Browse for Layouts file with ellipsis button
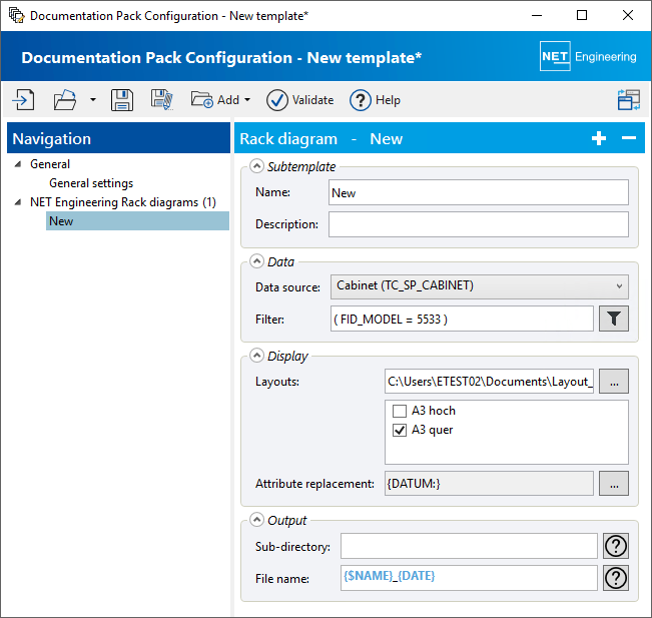The image size is (652, 618). click(613, 381)
